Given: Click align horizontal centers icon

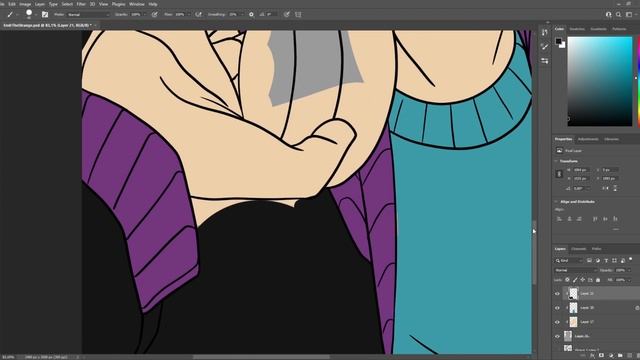Looking at the screenshot, I should tap(569, 219).
